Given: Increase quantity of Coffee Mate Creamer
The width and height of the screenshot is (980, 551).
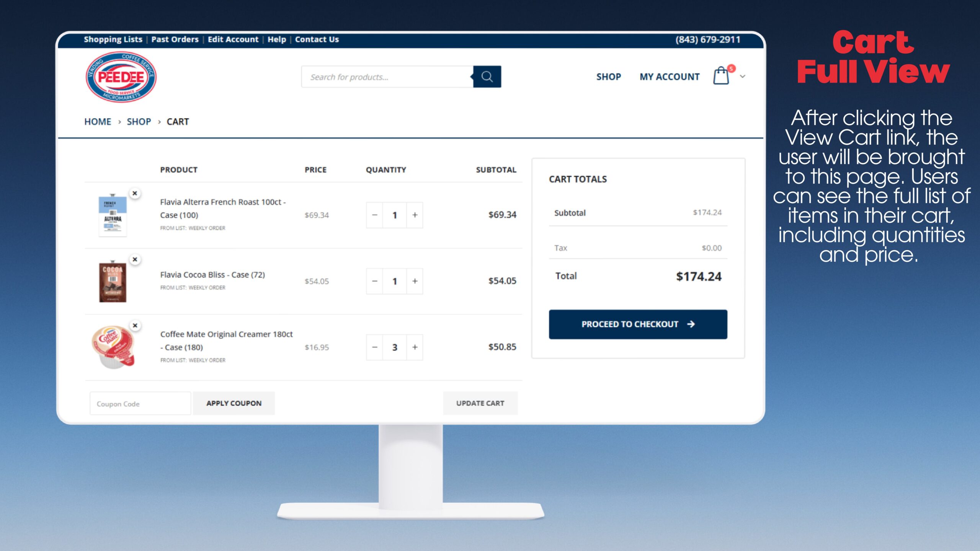Looking at the screenshot, I should click(x=415, y=347).
